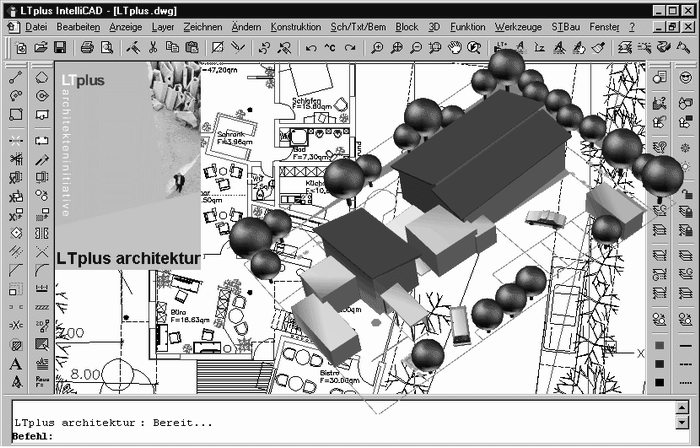Open the ? help menu

(x=632, y=27)
